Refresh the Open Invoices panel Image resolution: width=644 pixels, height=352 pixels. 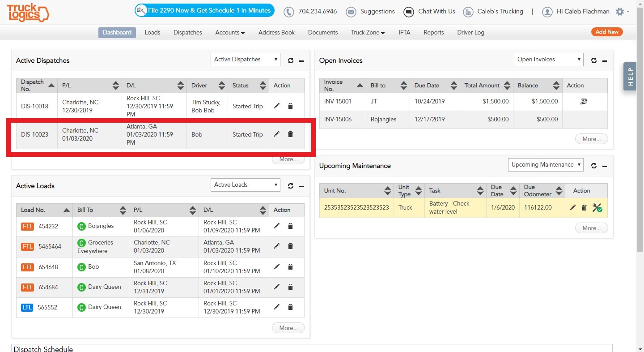(594, 60)
